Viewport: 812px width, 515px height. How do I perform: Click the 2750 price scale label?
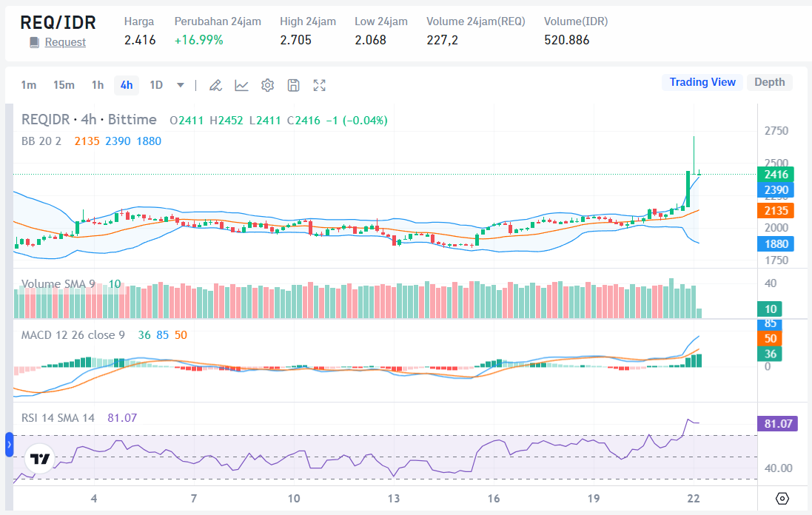pos(776,131)
